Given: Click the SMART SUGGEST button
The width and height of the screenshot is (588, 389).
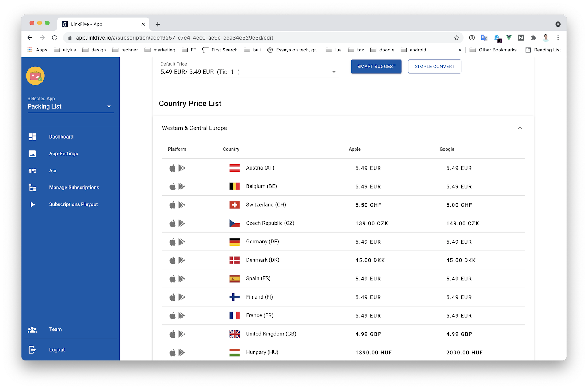Looking at the screenshot, I should click(x=376, y=67).
